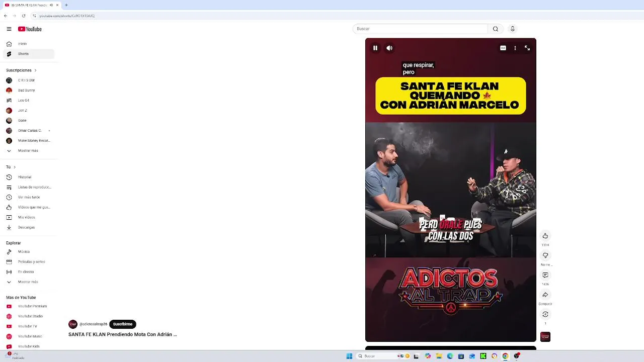Open Google Chrome in the taskbar

click(x=505, y=356)
